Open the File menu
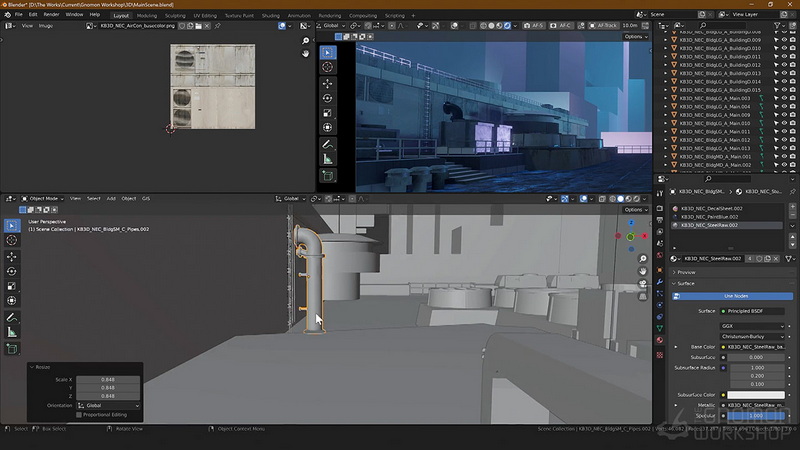800x450 pixels. (18, 15)
